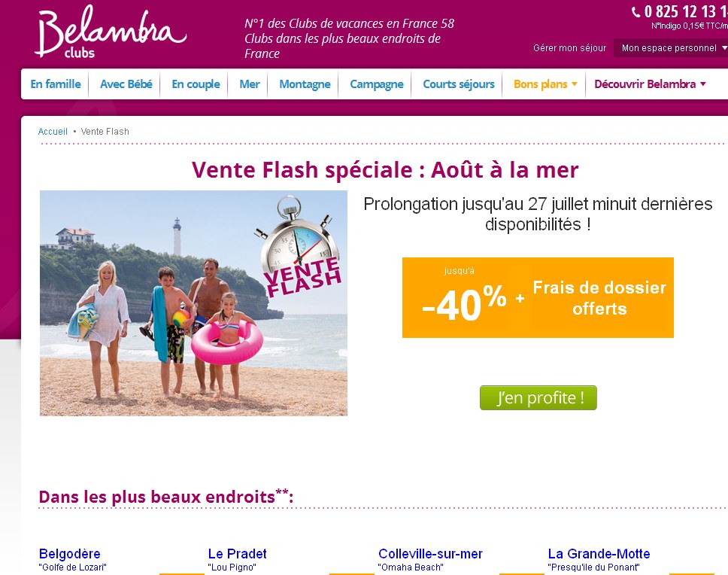Image resolution: width=728 pixels, height=575 pixels.
Task: Click the green J'en profite button
Action: pyautogui.click(x=538, y=397)
